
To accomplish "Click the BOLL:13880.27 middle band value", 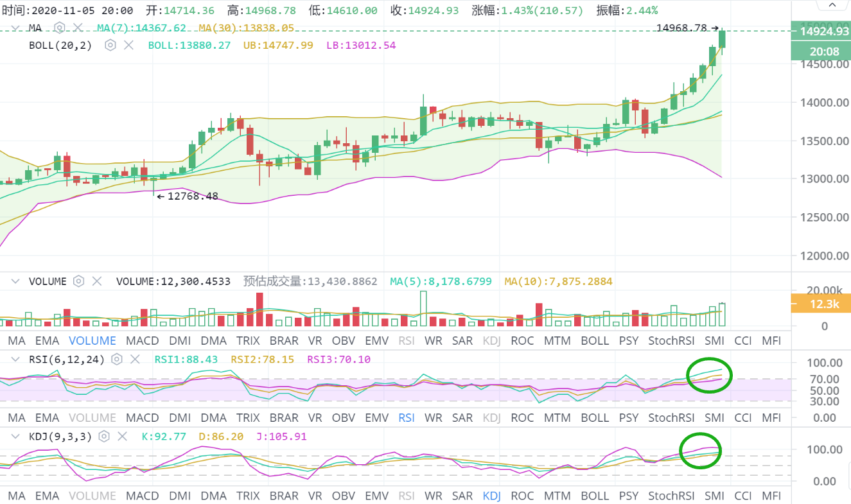I will [189, 45].
